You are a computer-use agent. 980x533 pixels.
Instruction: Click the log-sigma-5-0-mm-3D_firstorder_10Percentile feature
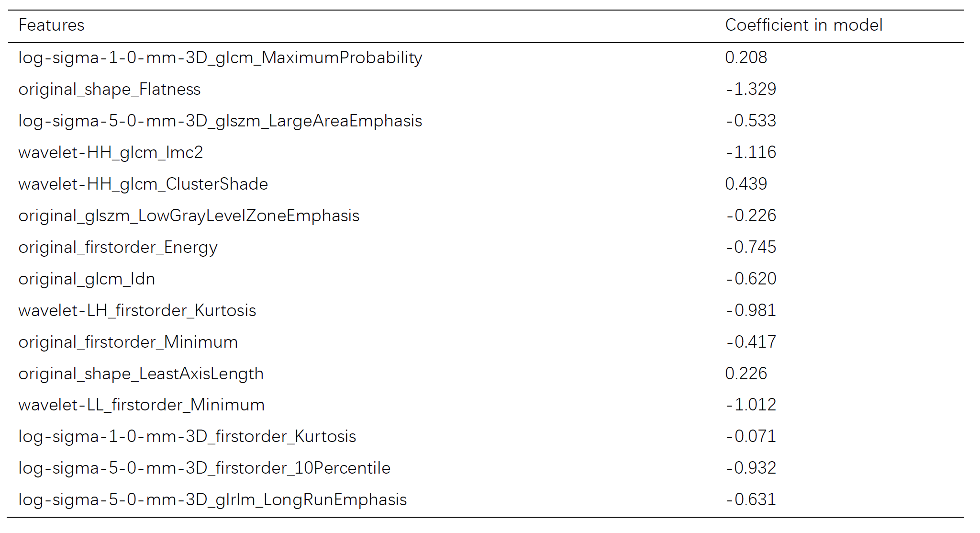pyautogui.click(x=204, y=468)
